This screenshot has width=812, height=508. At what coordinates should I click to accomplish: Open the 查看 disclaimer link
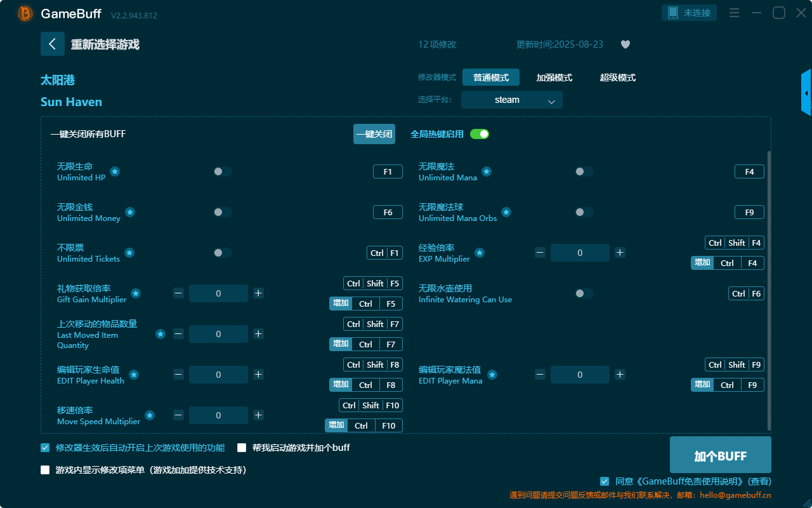point(760,481)
